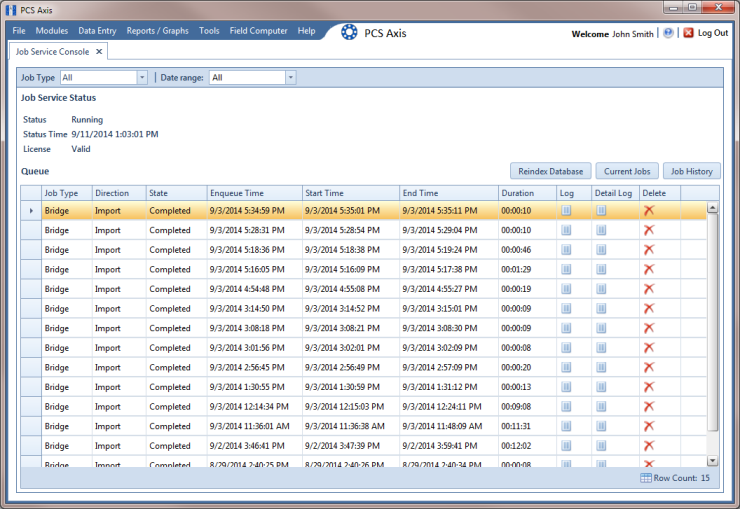Open the Reports / Graphs menu
The height and width of the screenshot is (509, 740).
157,31
